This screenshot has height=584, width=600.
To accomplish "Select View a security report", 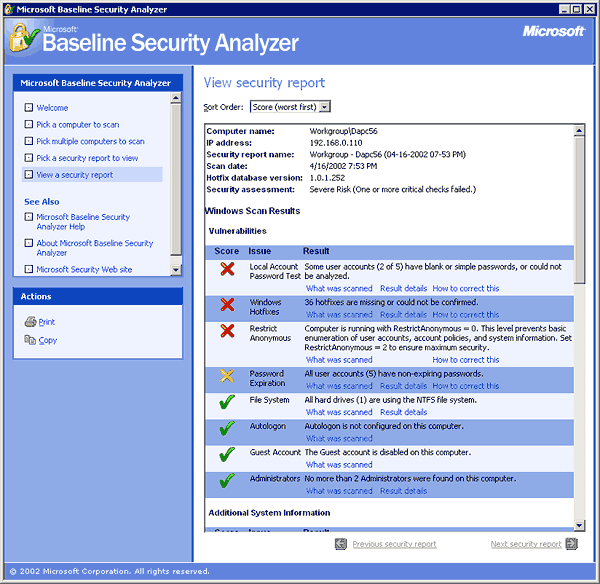I will [75, 175].
